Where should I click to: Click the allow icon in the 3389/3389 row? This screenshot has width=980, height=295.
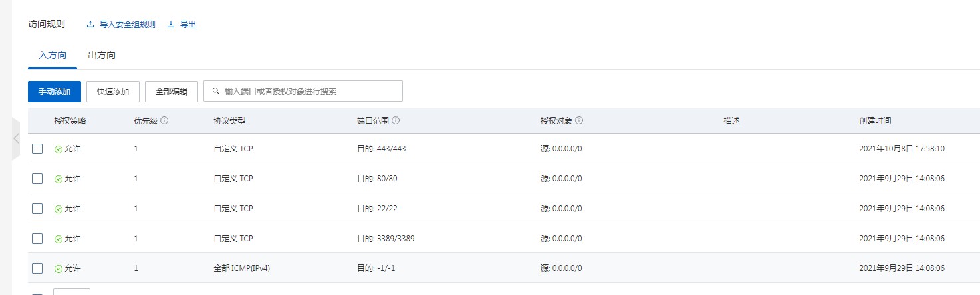click(x=59, y=239)
